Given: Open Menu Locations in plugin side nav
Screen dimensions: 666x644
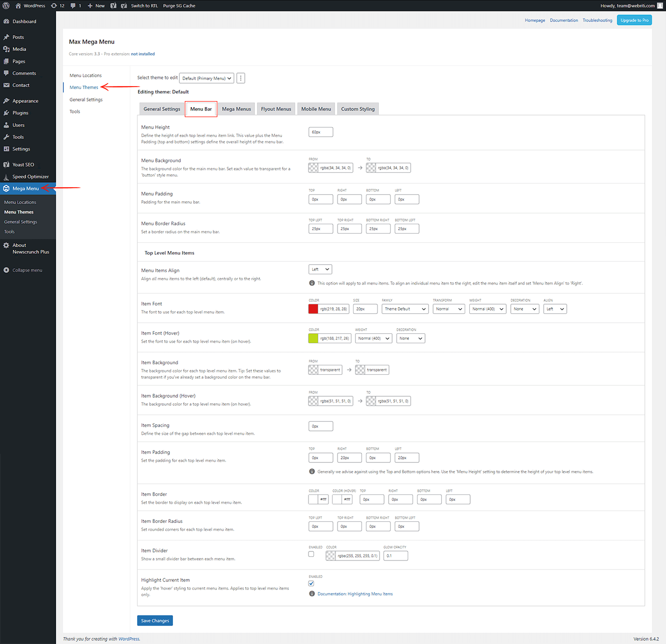Looking at the screenshot, I should (86, 76).
